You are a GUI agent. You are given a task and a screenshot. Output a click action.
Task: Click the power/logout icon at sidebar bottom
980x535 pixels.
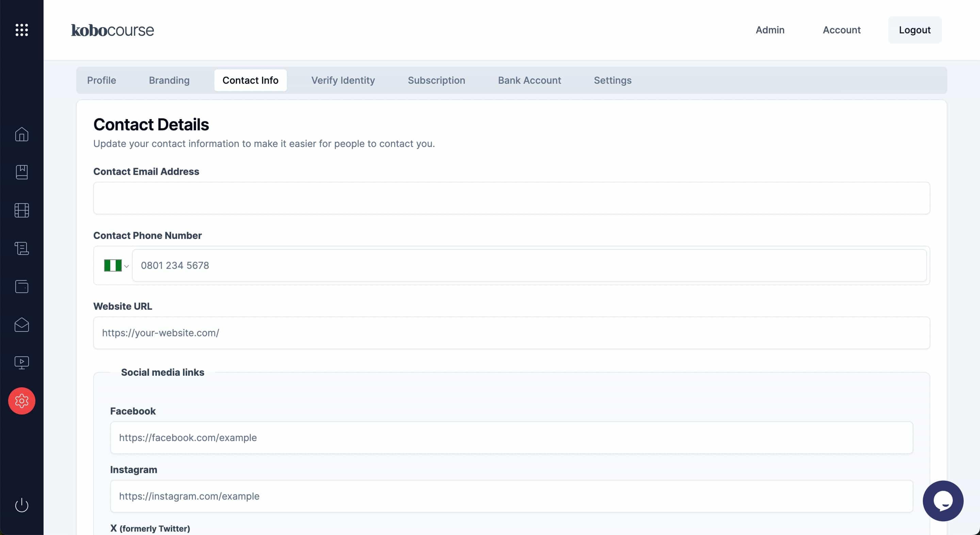point(22,505)
